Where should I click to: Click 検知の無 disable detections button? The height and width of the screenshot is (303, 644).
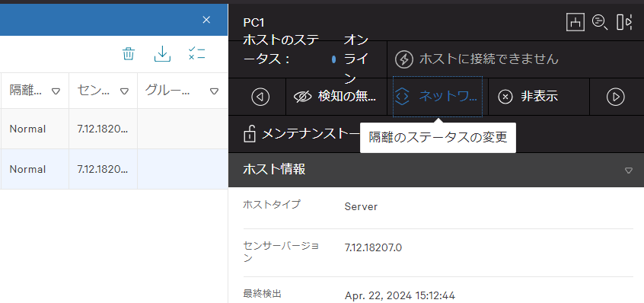(336, 97)
